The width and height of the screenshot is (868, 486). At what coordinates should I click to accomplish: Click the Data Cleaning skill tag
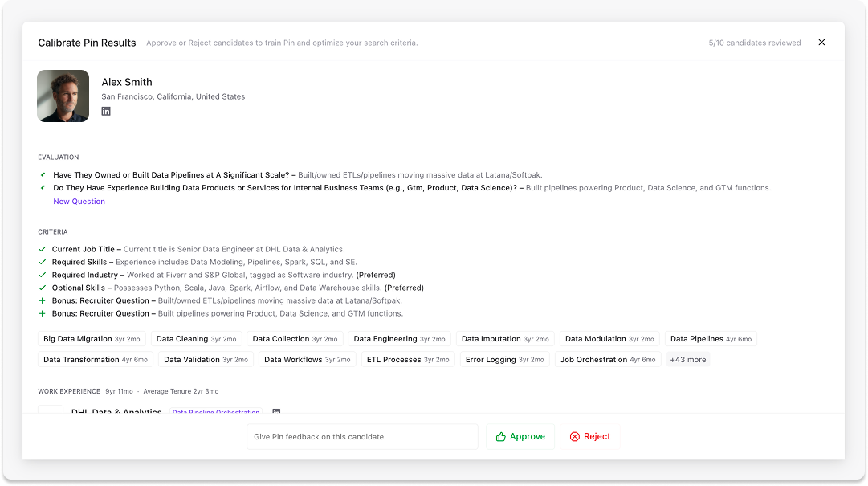point(197,339)
